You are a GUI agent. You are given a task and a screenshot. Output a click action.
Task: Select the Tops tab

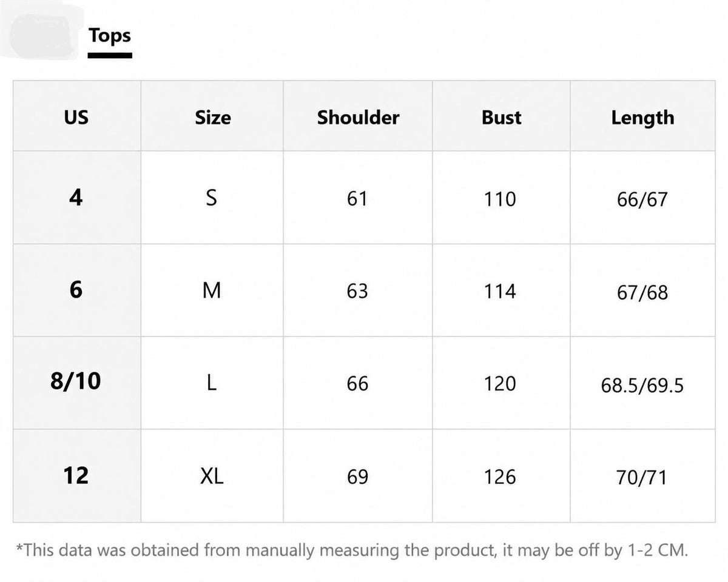(x=110, y=36)
